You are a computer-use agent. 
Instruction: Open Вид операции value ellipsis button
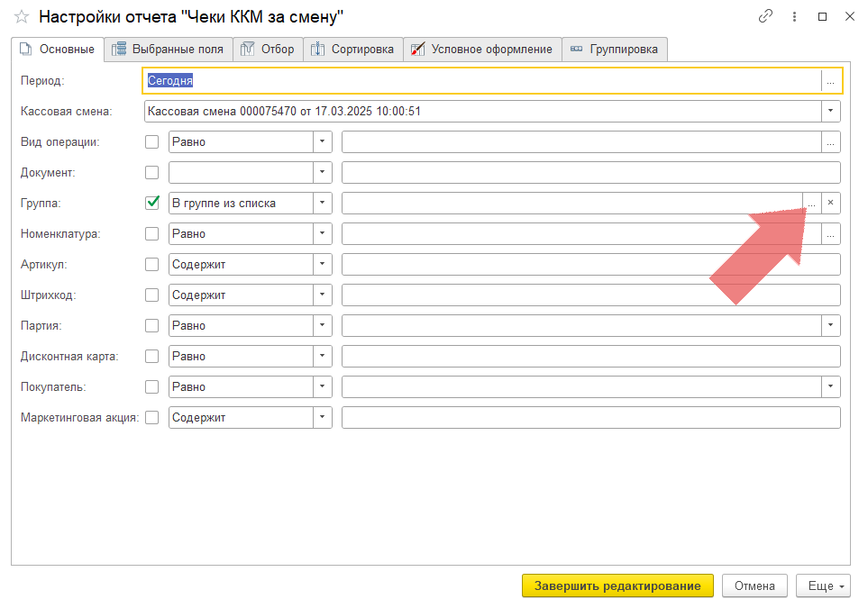(x=830, y=142)
